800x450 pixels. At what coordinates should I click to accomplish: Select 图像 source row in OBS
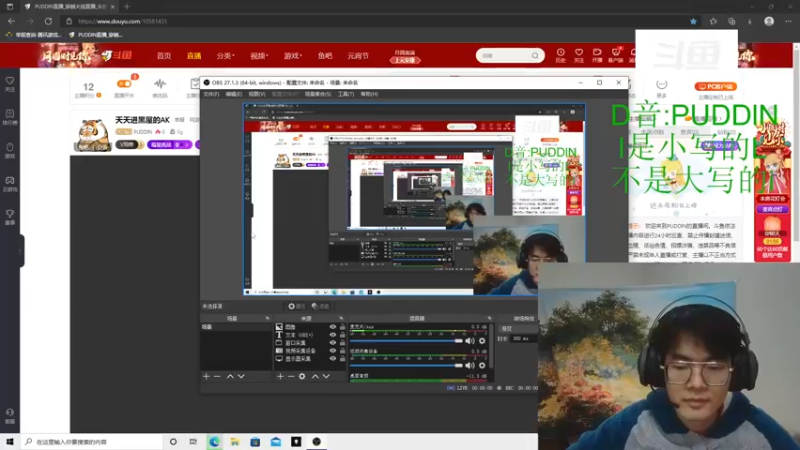tap(310, 327)
